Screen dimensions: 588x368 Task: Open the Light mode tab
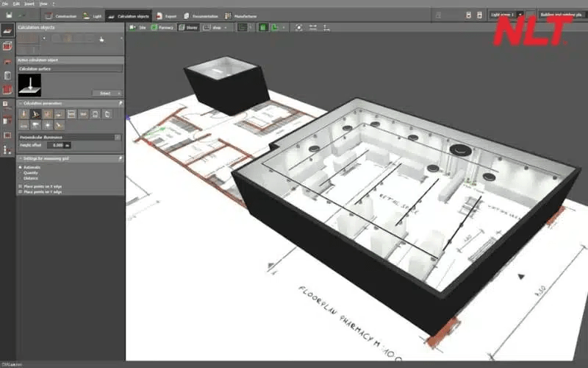click(x=92, y=15)
